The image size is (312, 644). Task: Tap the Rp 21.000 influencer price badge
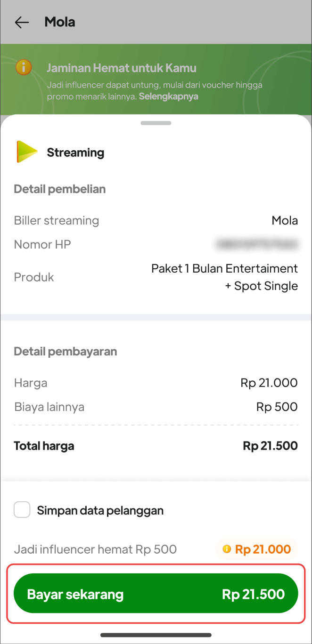pyautogui.click(x=257, y=549)
